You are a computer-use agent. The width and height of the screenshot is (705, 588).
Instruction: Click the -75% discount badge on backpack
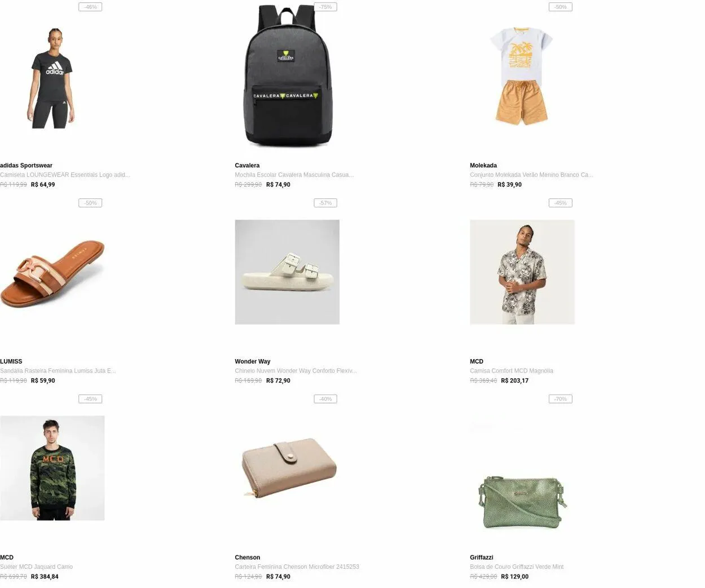pos(325,7)
